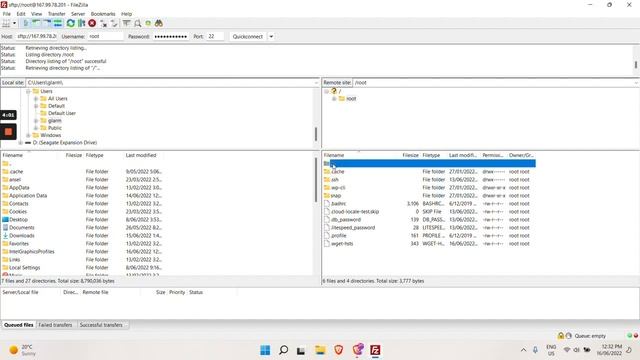Click the Port input field
Image resolution: width=640 pixels, height=360 pixels.
215,36
